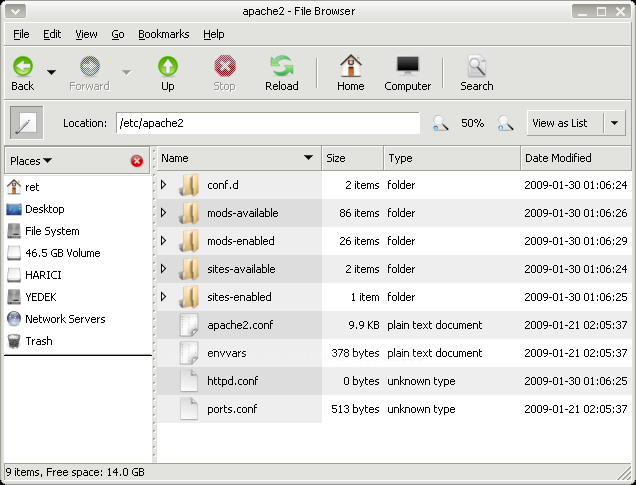The height and width of the screenshot is (485, 636).
Task: Open the Edit menu
Action: pyautogui.click(x=52, y=34)
